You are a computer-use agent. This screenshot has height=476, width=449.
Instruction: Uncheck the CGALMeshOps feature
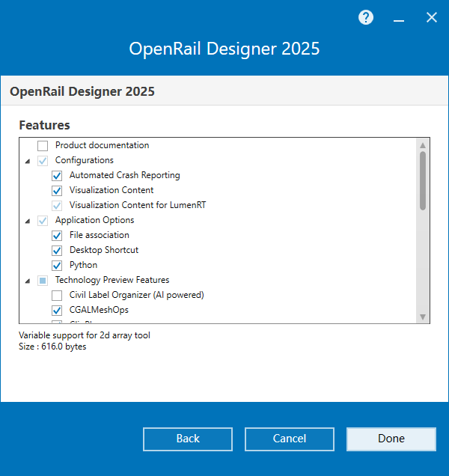coord(57,310)
